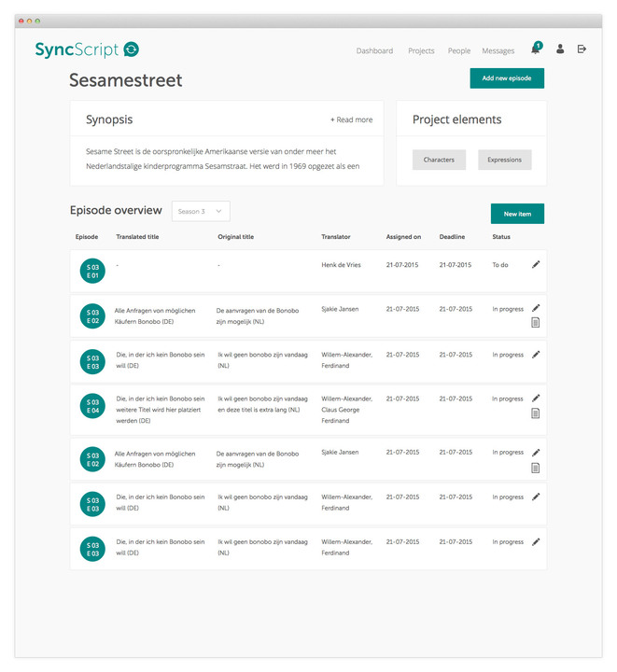Open document icon in first S03 E02 row
The width and height of the screenshot is (617, 672).
coord(535,322)
